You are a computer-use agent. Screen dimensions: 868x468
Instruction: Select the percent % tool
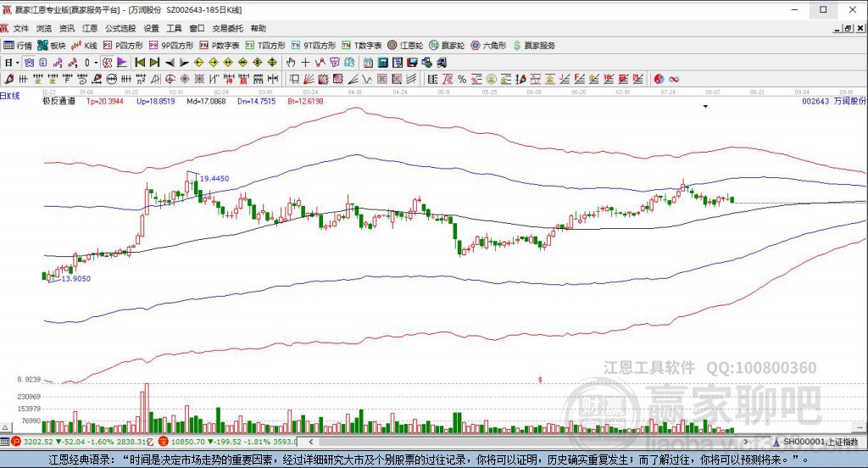click(x=462, y=79)
